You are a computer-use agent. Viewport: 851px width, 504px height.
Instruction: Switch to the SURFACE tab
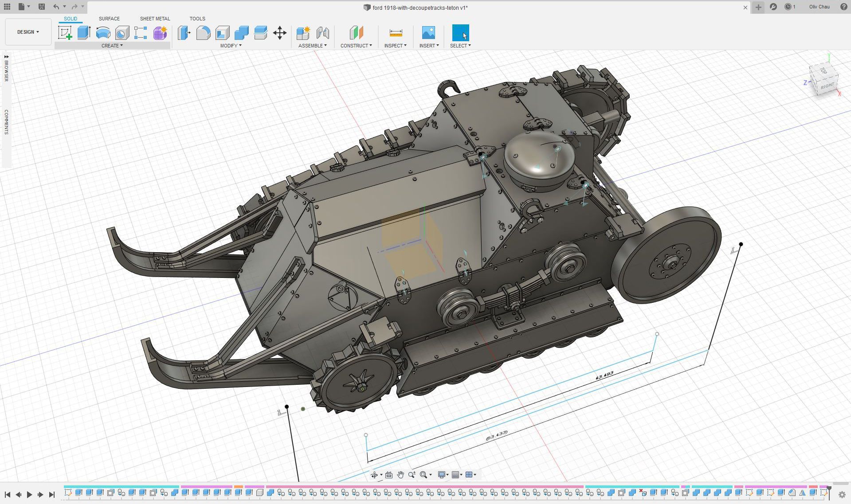[109, 19]
